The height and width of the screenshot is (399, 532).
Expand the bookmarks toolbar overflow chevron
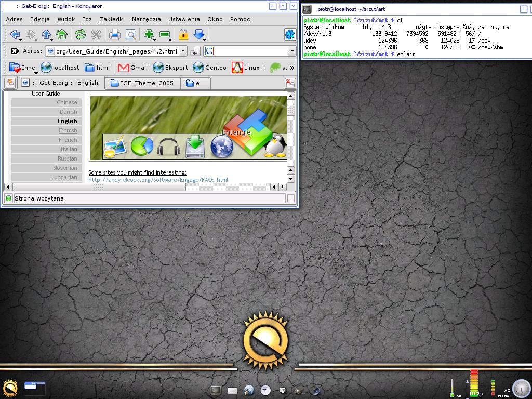click(x=292, y=68)
